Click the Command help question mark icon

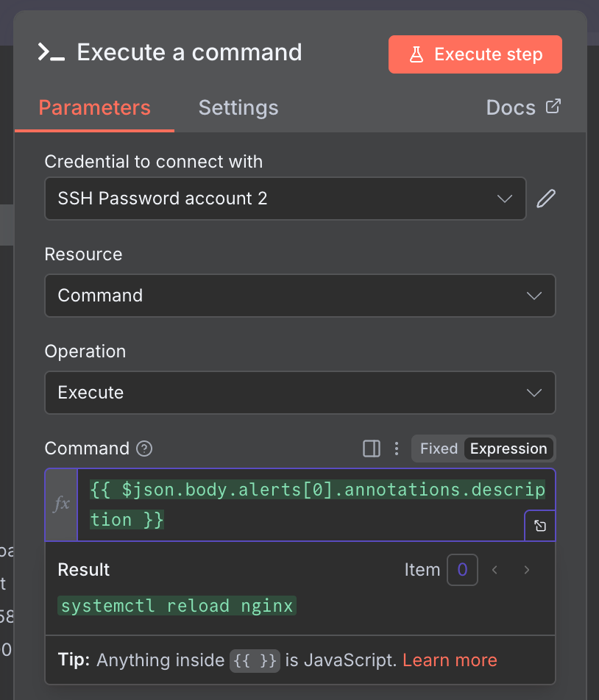(x=145, y=449)
